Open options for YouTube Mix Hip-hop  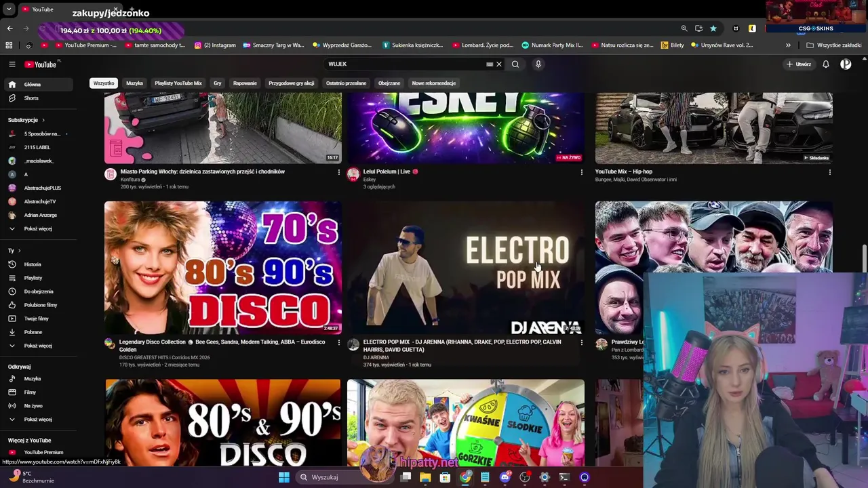[829, 172]
